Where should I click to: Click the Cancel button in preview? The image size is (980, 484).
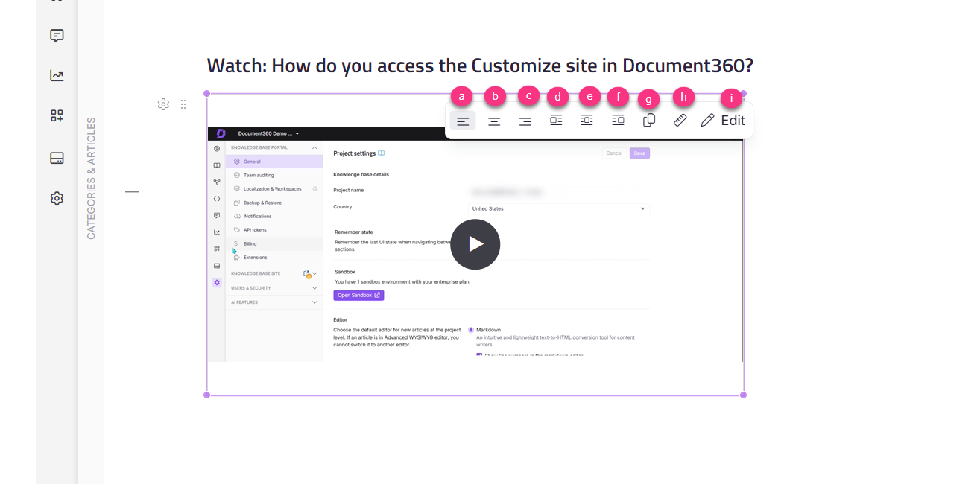click(x=614, y=153)
